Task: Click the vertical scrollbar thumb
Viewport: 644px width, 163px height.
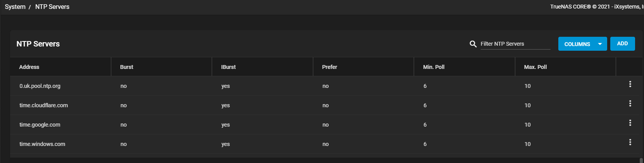Action: [641, 160]
